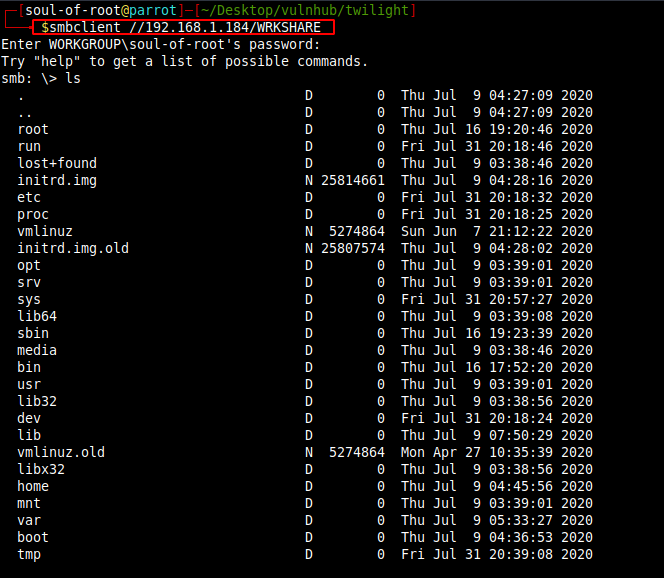This screenshot has width=664, height=578.
Task: Click the 'tmp' directory name
Action: pos(29,555)
